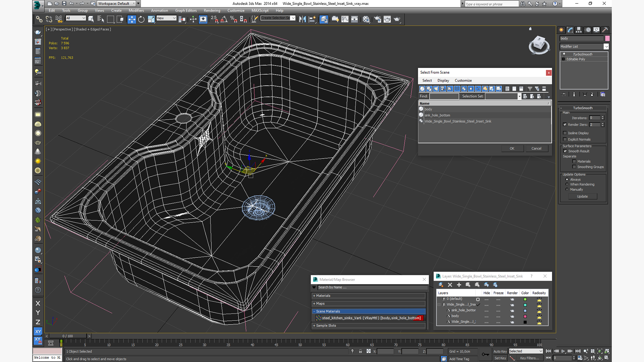Image resolution: width=644 pixels, height=362 pixels.
Task: Open the Workspace Default dropdown
Action: [x=133, y=3]
